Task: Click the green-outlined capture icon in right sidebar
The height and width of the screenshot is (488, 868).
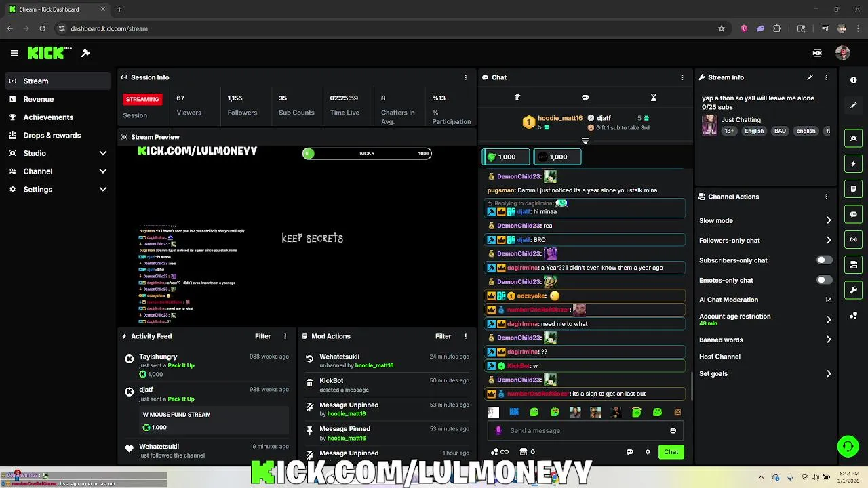Action: click(854, 138)
